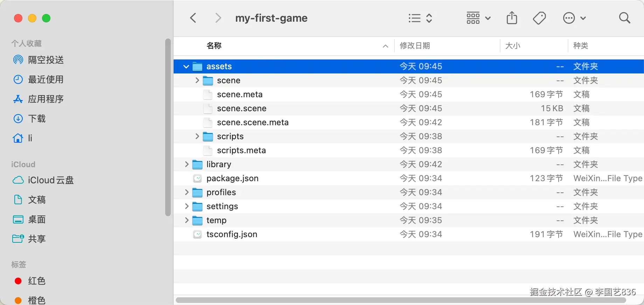Image resolution: width=644 pixels, height=305 pixels.
Task: Click the tsconfig.json file name
Action: (232, 234)
